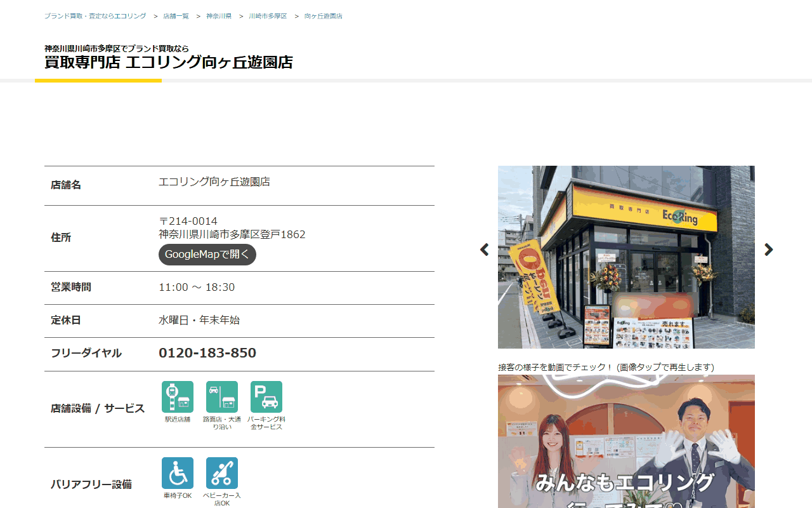Click the 路面店・大通り沿い street-front icon

[x=222, y=397]
